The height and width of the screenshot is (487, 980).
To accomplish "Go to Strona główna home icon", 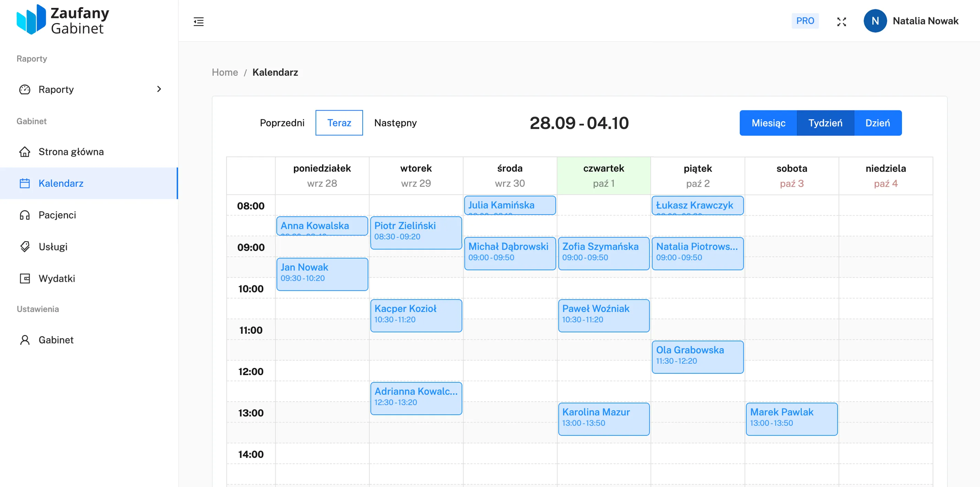I will [25, 152].
